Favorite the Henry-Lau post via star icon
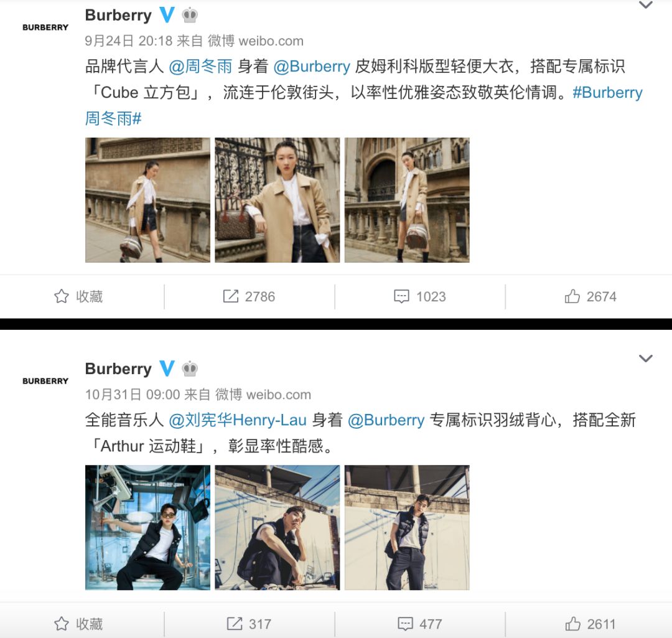Image resolution: width=672 pixels, height=638 pixels. (61, 624)
